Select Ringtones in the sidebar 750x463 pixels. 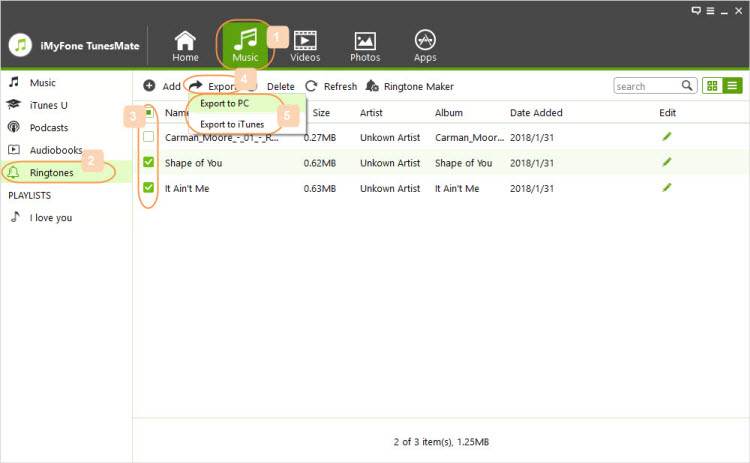point(66,172)
